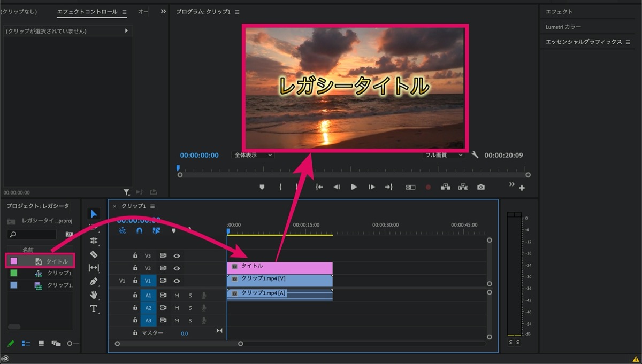Open Program monitor settings wrench

(x=475, y=155)
